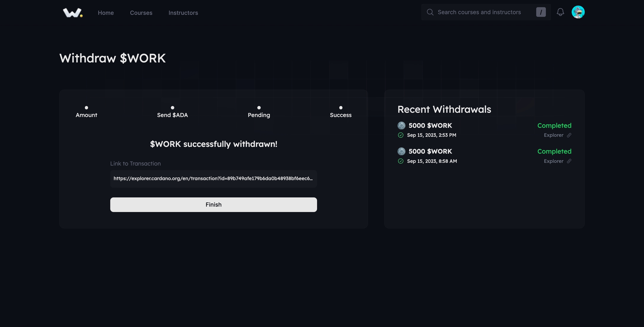Click link icon for 8:58 AM withdrawal
This screenshot has height=327, width=644.
pyautogui.click(x=569, y=161)
